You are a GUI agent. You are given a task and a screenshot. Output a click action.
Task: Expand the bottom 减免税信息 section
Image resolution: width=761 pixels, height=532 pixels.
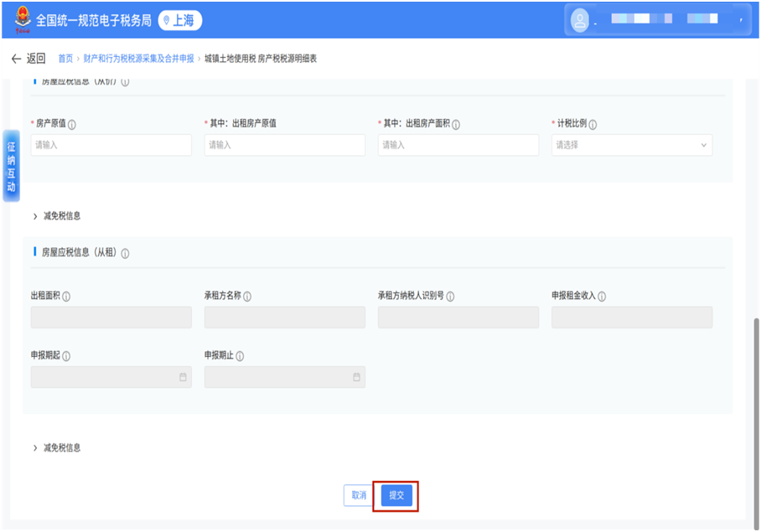point(57,448)
